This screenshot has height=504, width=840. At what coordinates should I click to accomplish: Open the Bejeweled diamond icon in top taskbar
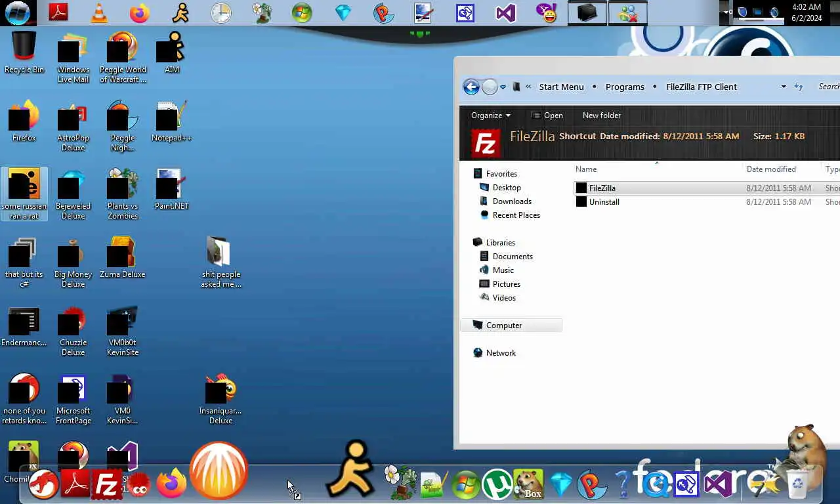coord(343,13)
